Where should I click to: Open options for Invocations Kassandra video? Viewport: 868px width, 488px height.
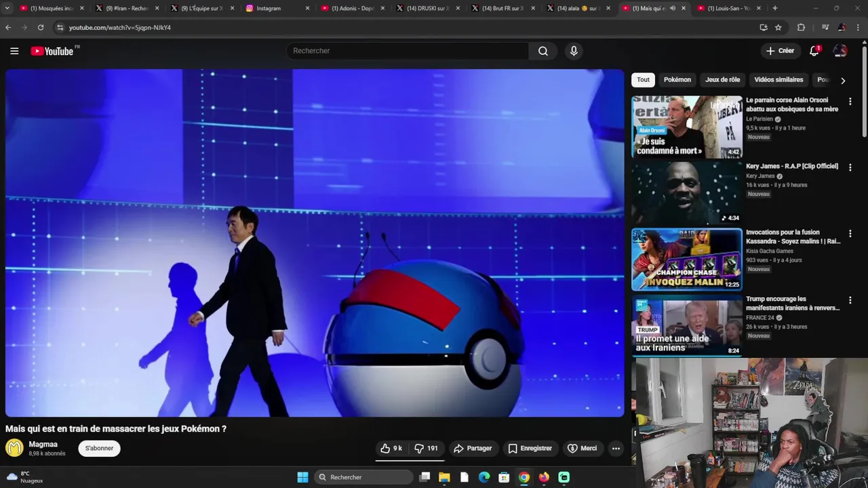tap(850, 233)
